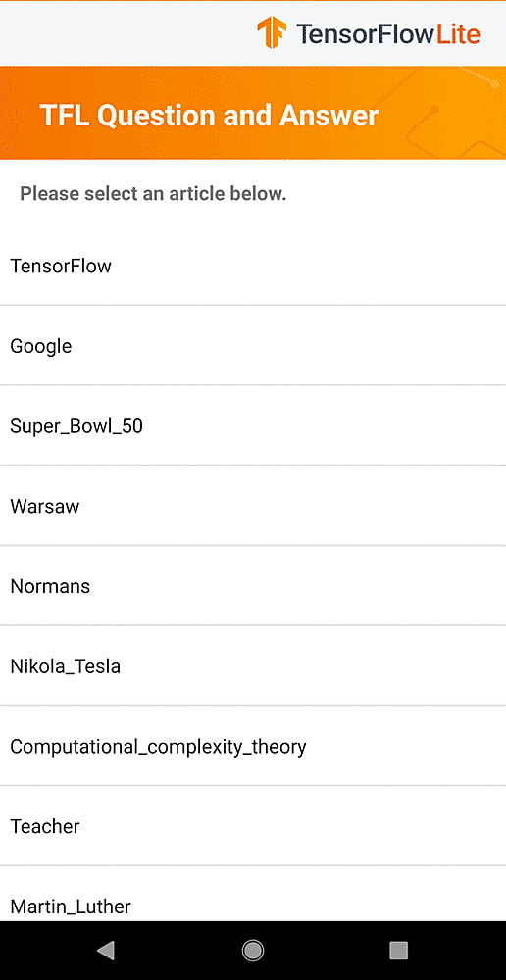Choose Computational_complexity_theory article
The image size is (506, 980).
coord(253,746)
